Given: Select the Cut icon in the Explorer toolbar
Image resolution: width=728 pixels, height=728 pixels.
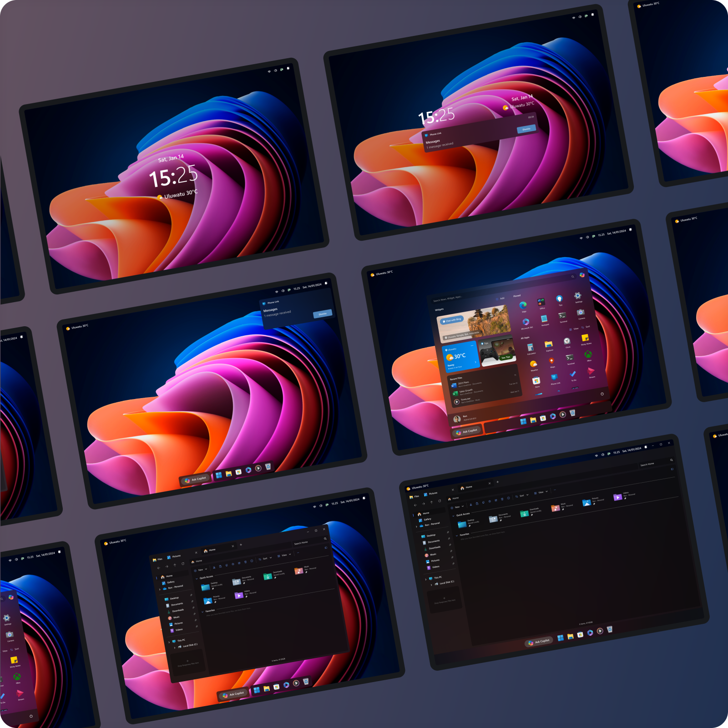Looking at the screenshot, I should 470,505.
